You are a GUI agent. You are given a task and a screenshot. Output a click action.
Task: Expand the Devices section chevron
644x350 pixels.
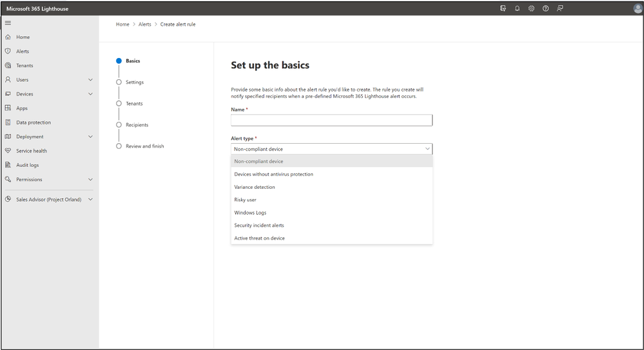[90, 93]
